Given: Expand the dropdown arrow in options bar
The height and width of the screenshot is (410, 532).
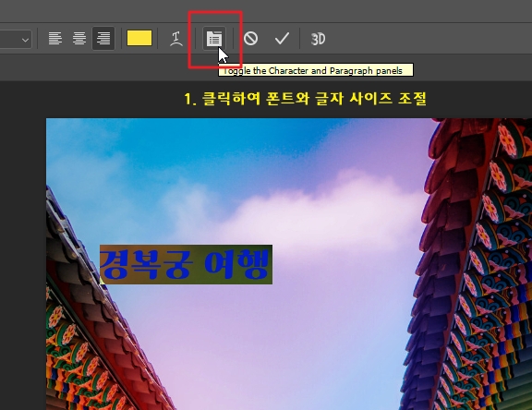Looking at the screenshot, I should point(25,40).
